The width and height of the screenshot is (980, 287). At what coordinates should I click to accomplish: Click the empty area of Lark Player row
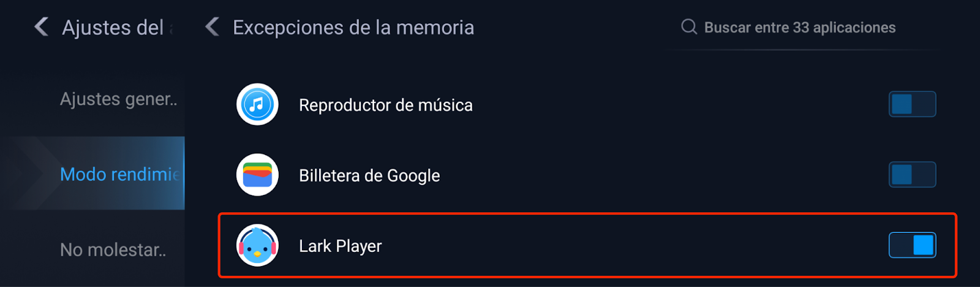point(612,245)
